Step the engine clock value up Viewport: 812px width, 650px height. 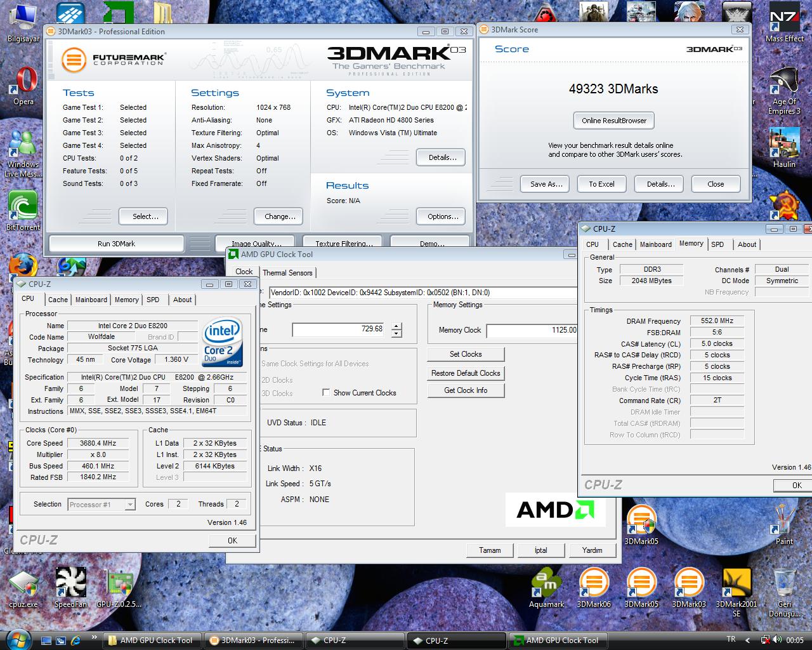pos(396,326)
